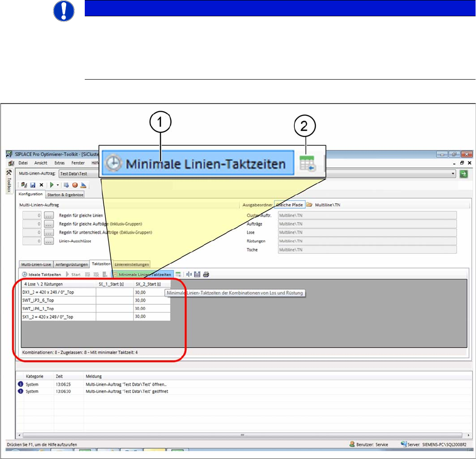The width and height of the screenshot is (476, 459).
Task: Expand the arrow next to green play
Action: [x=58, y=185]
